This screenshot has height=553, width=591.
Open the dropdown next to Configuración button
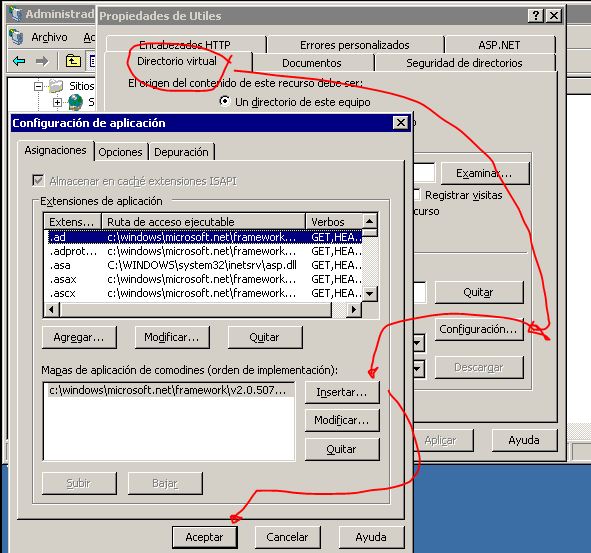(418, 343)
